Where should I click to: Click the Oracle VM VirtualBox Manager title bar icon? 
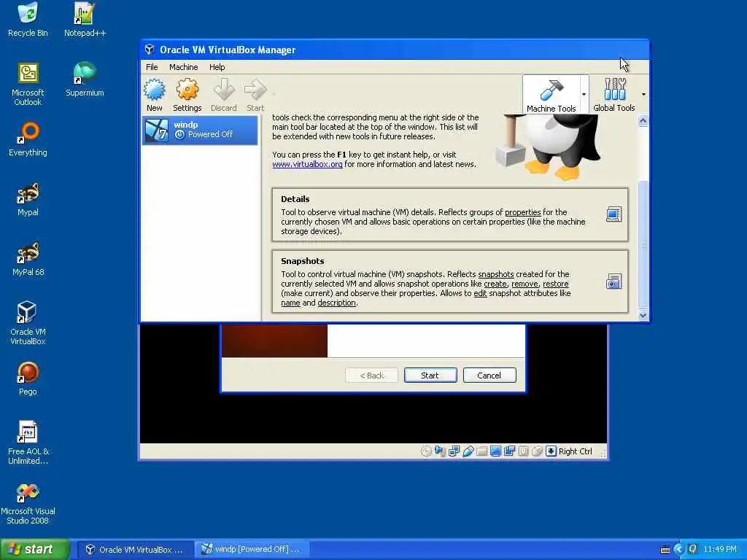[150, 50]
